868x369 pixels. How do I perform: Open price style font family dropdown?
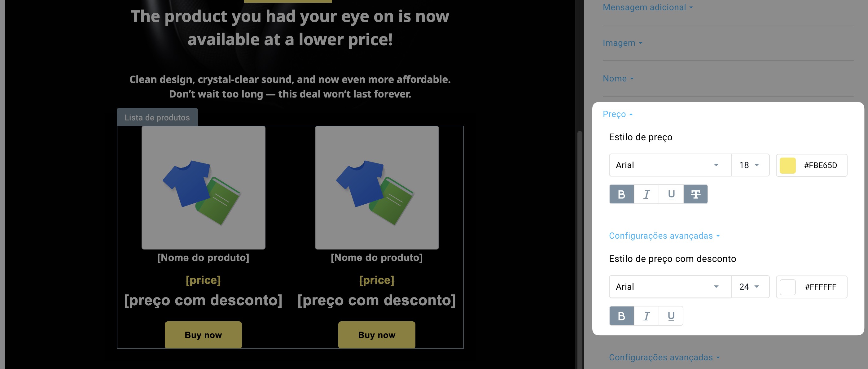(x=670, y=165)
